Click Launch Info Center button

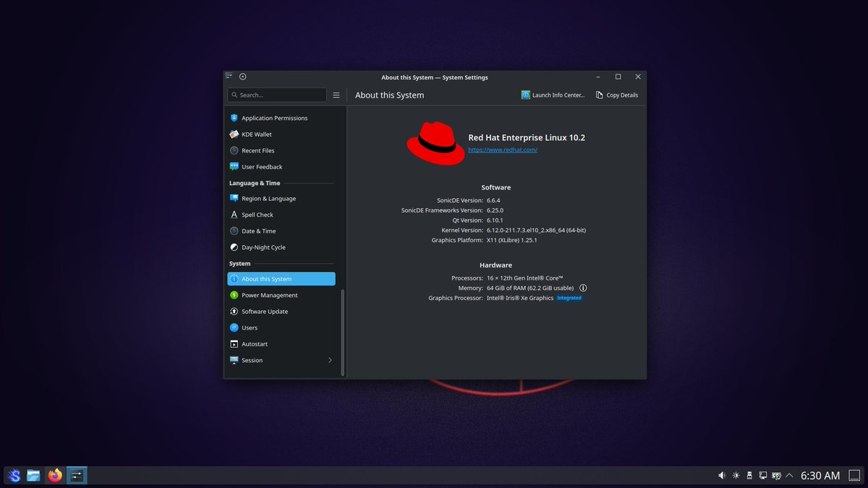tap(553, 95)
